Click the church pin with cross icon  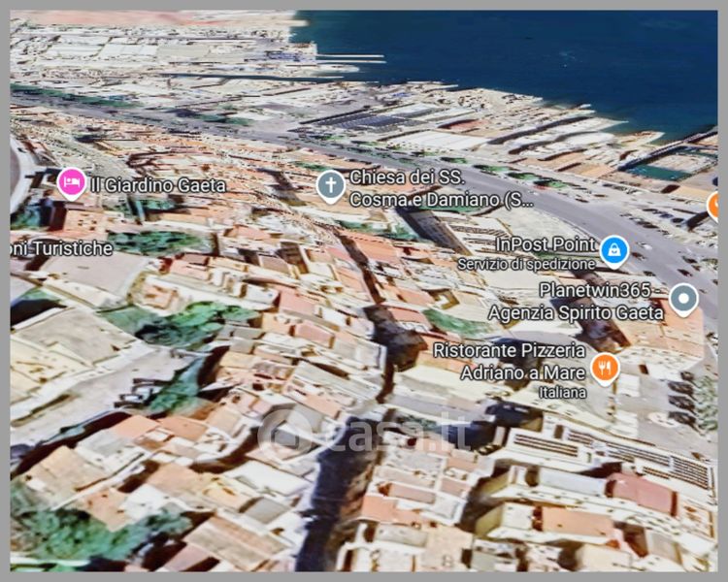pos(331,186)
